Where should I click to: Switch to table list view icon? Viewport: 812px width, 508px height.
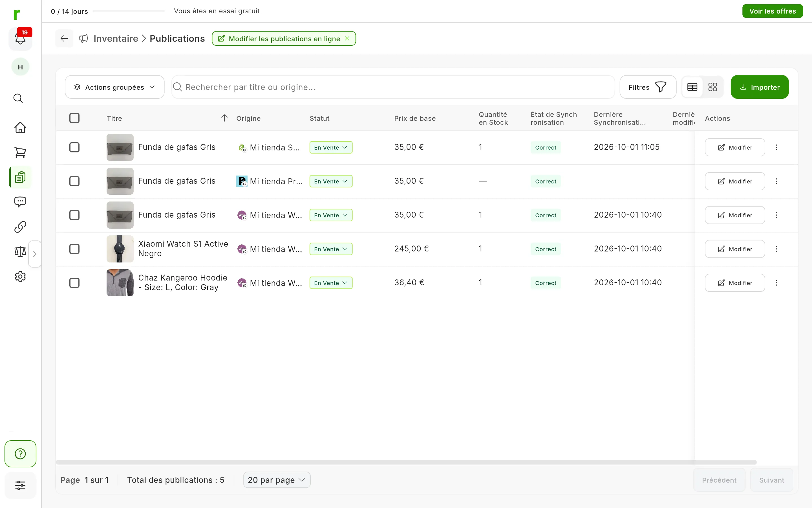692,87
